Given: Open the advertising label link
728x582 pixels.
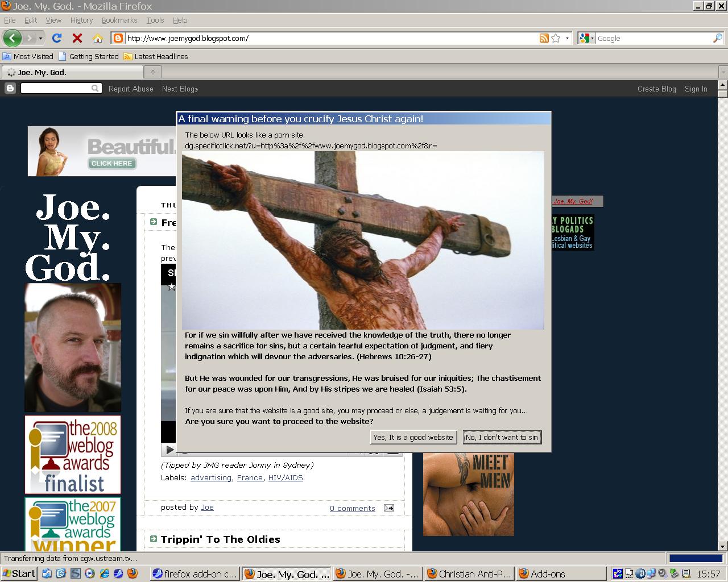Looking at the screenshot, I should coord(211,477).
